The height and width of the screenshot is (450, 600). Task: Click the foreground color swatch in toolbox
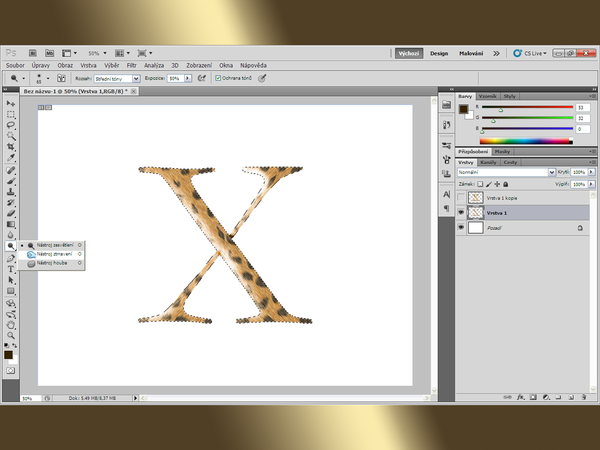tap(8, 353)
